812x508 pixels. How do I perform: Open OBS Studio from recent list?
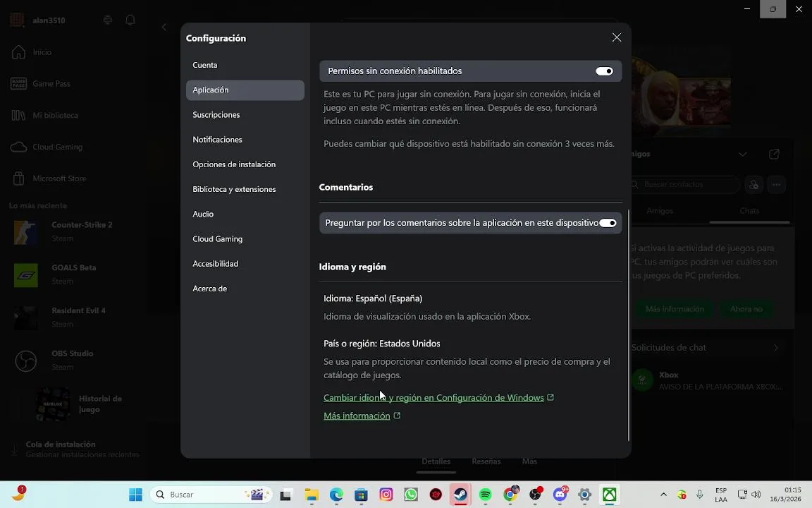tap(73, 361)
